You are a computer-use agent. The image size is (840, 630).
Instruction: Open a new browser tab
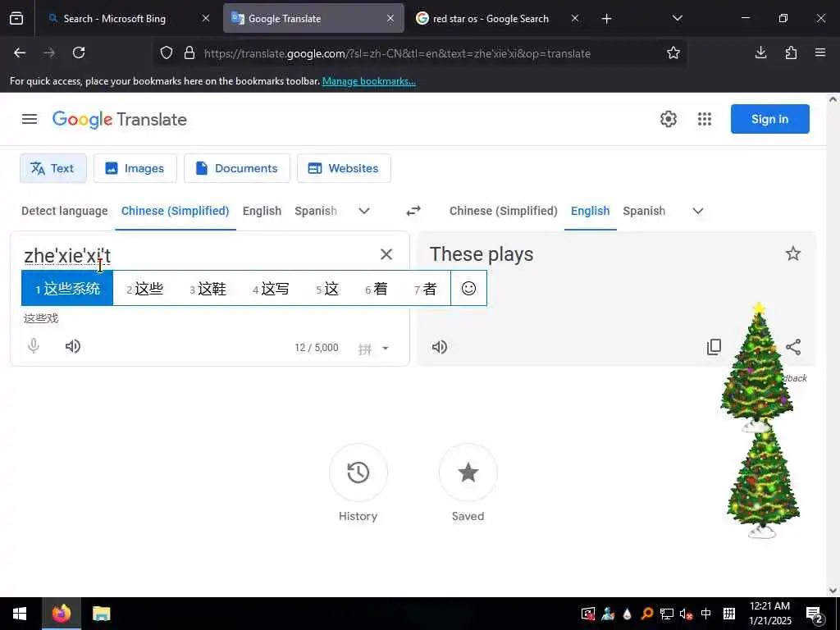[x=606, y=19]
